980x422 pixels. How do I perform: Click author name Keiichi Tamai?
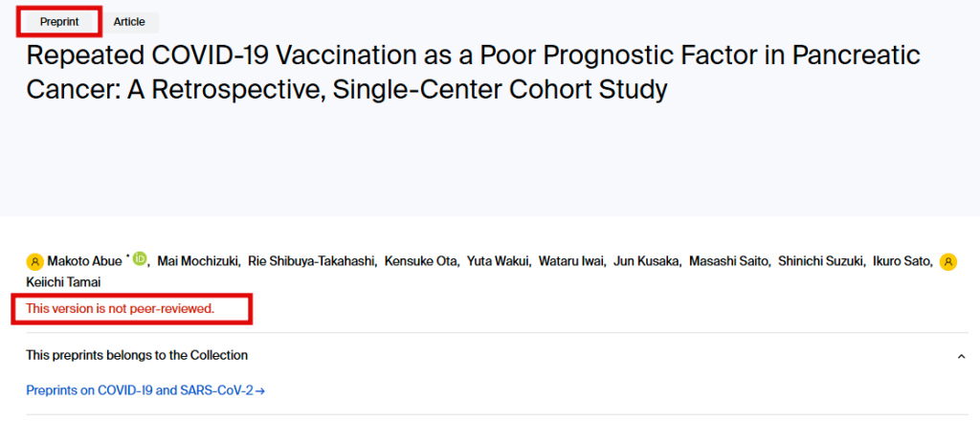click(63, 282)
